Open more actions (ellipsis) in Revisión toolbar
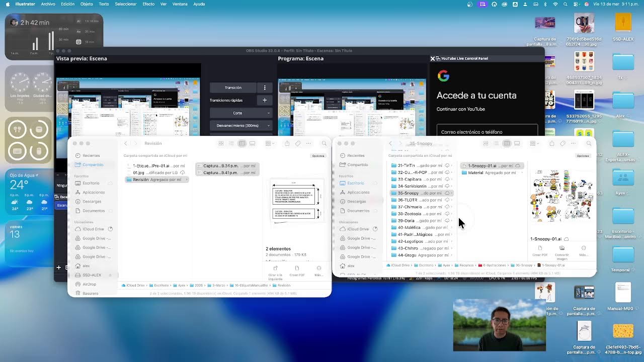 tap(308, 143)
